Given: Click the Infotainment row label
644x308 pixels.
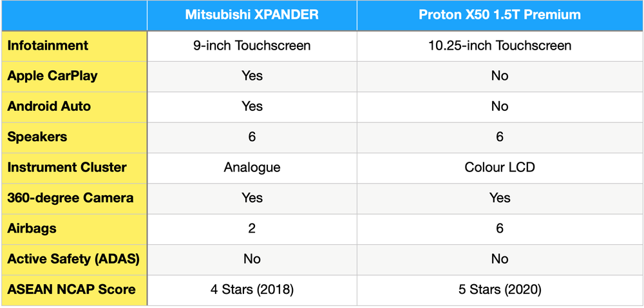Looking at the screenshot, I should coord(48,46).
